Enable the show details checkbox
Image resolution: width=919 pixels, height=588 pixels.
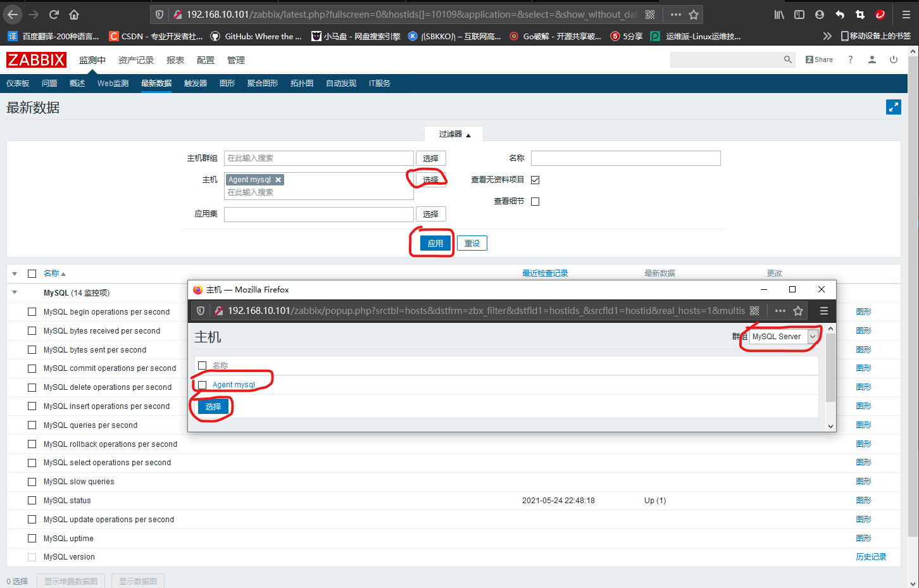pyautogui.click(x=535, y=201)
